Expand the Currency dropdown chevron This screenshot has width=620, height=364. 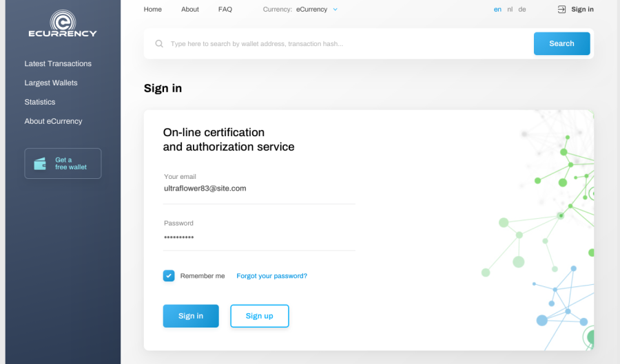click(x=335, y=10)
